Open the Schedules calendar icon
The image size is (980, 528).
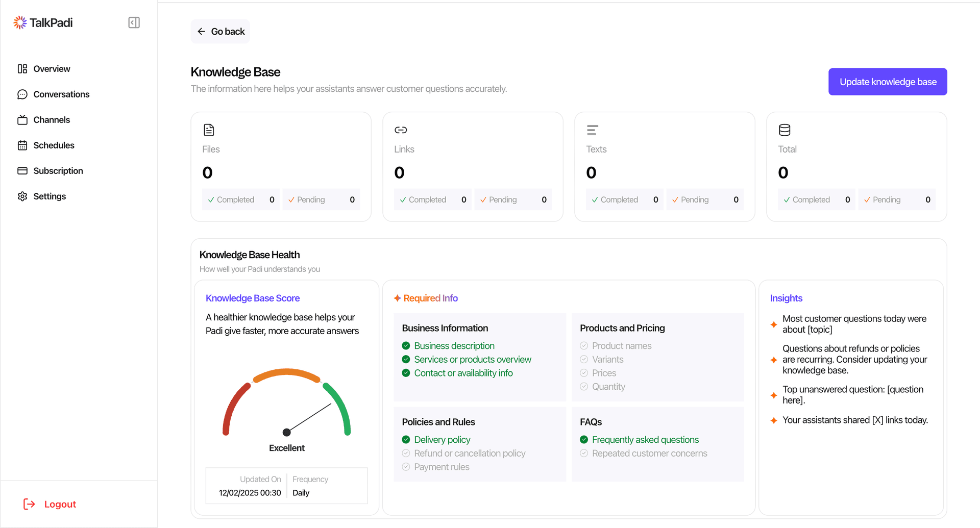coord(22,145)
